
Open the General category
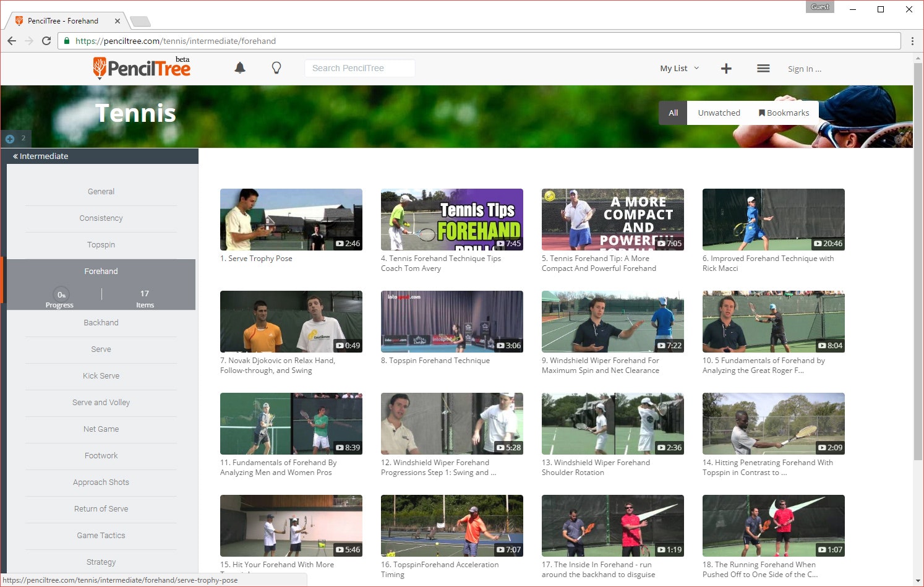pos(101,192)
